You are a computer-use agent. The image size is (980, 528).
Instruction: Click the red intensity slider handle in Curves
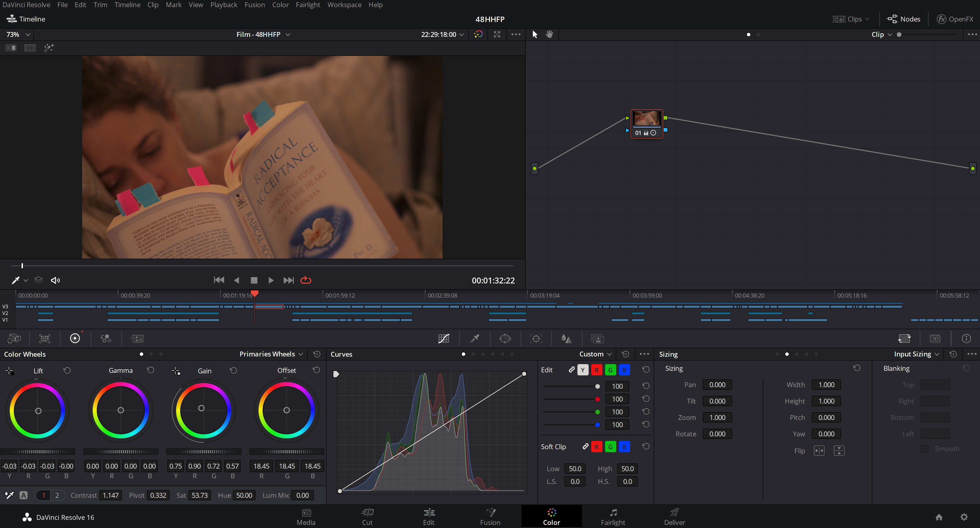[x=597, y=399]
